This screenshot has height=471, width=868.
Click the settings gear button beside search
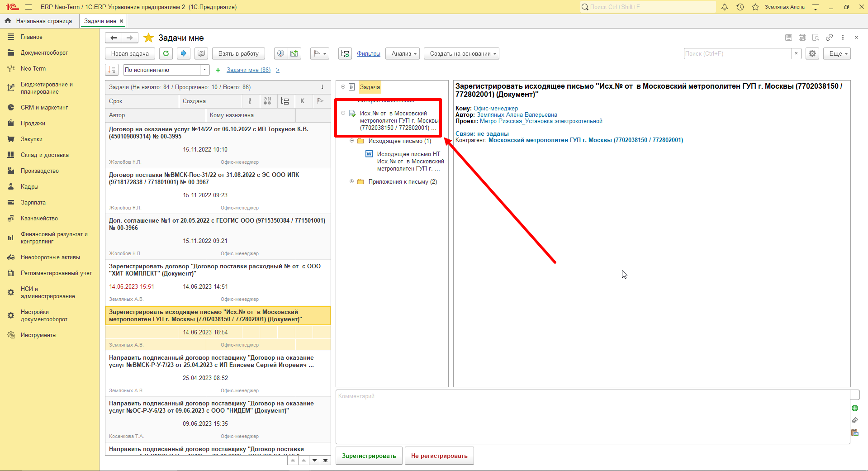(812, 53)
